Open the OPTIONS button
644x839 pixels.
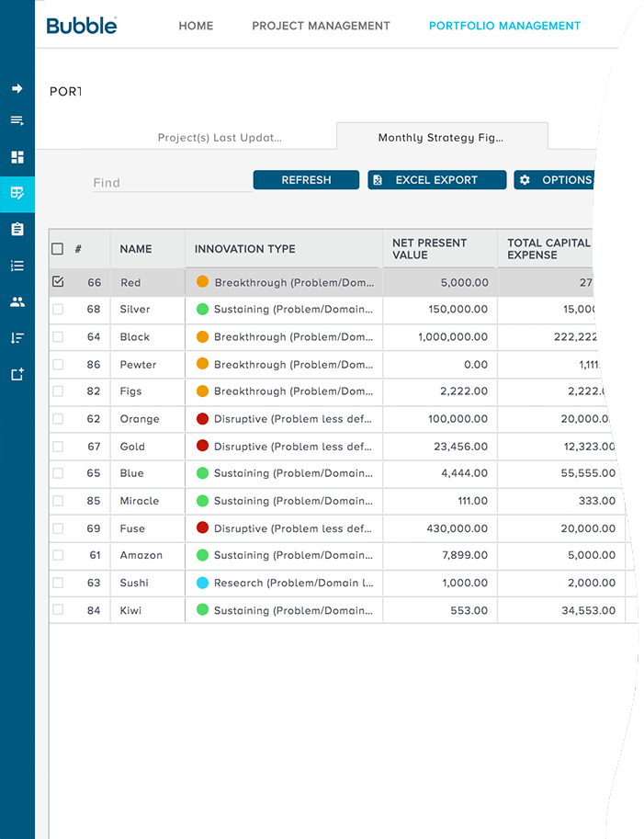pos(555,180)
